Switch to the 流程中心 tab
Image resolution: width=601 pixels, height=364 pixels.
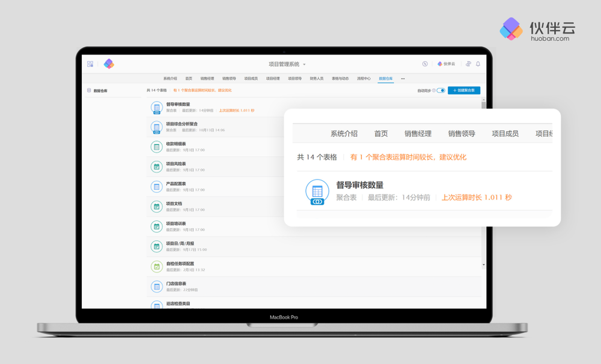point(364,79)
